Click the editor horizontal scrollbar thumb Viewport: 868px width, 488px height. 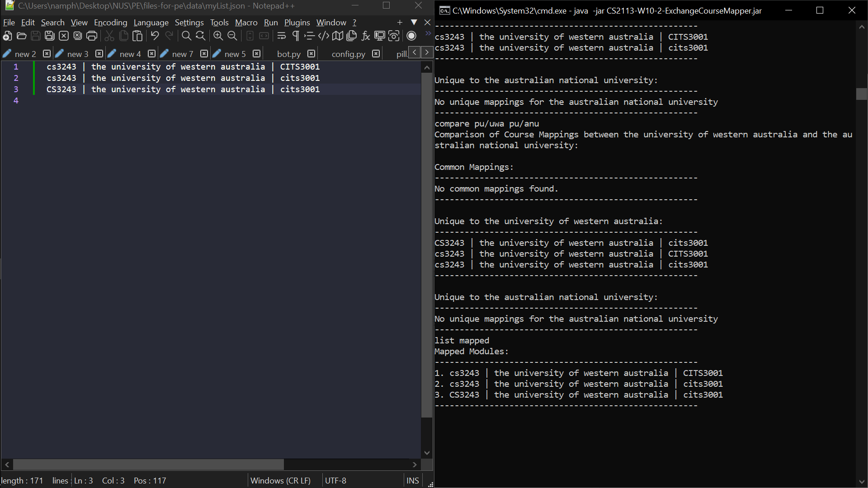point(148,465)
